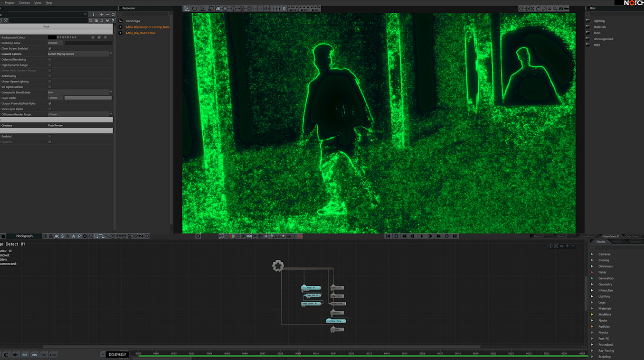Click the nodegraph zoom out minus icon
The image size is (644, 360).
[573, 246]
